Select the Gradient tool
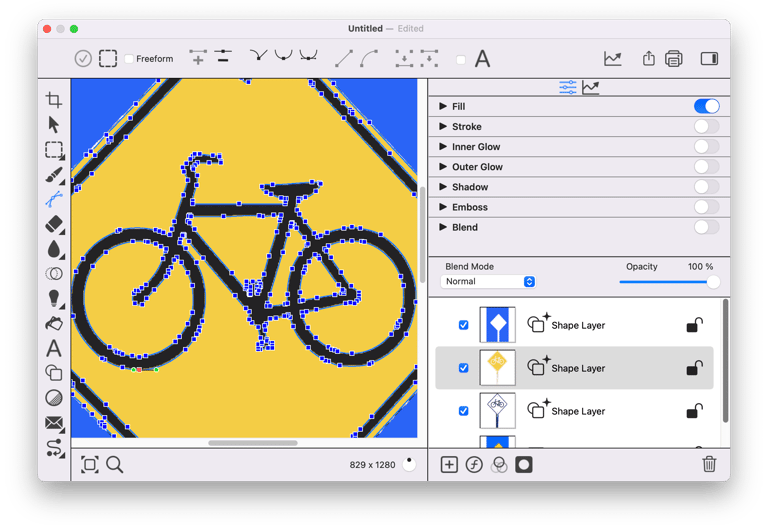This screenshot has width=768, height=525. (x=54, y=398)
